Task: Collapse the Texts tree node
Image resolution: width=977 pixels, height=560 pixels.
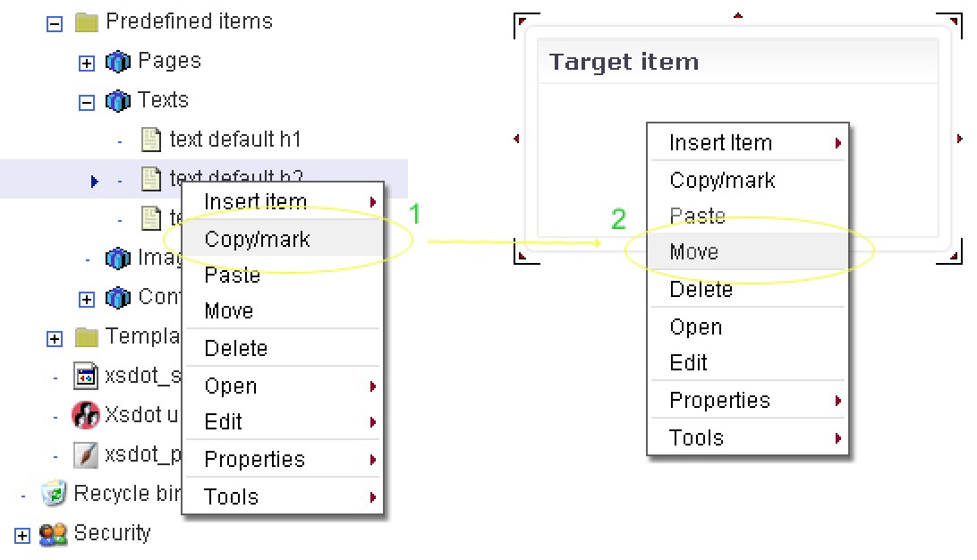Action: [87, 103]
